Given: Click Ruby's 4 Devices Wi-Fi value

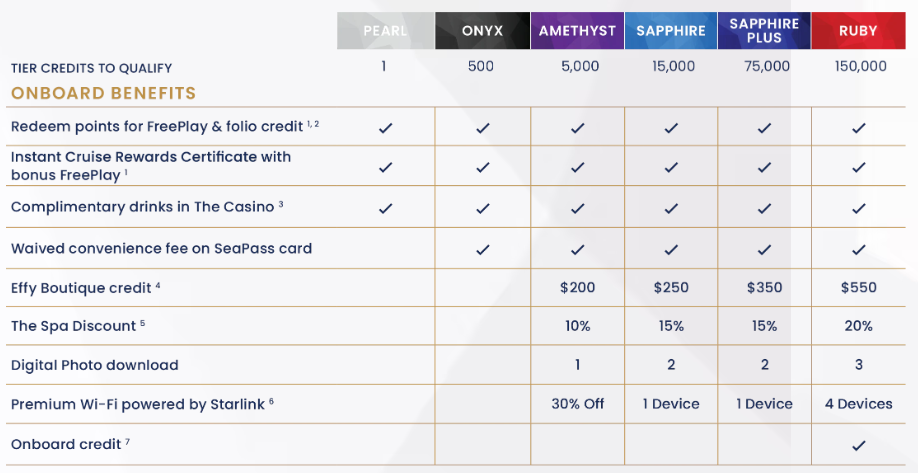Looking at the screenshot, I should coord(858,404).
